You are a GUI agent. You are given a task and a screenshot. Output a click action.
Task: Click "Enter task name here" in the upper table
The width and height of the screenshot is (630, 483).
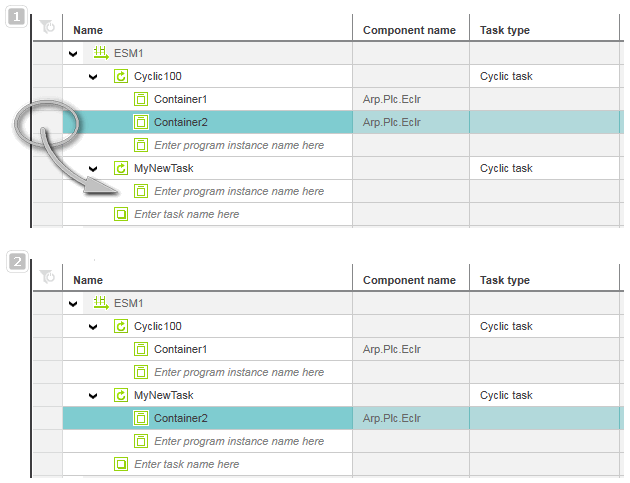coord(186,214)
